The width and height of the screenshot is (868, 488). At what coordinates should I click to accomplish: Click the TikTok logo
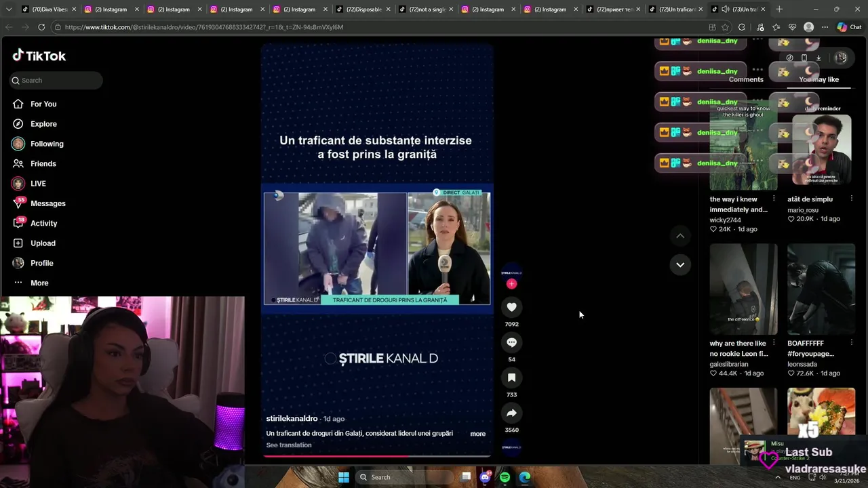tap(39, 56)
